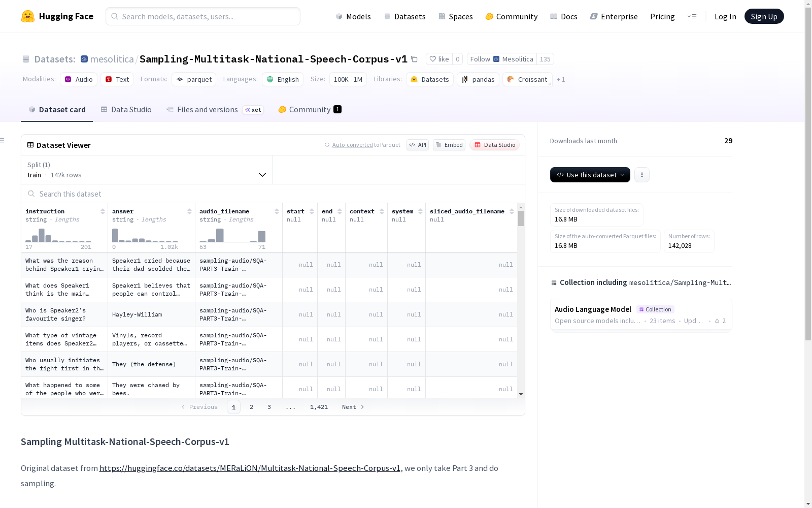This screenshot has width=812, height=508.
Task: Sort the instruction column
Action: point(103,211)
